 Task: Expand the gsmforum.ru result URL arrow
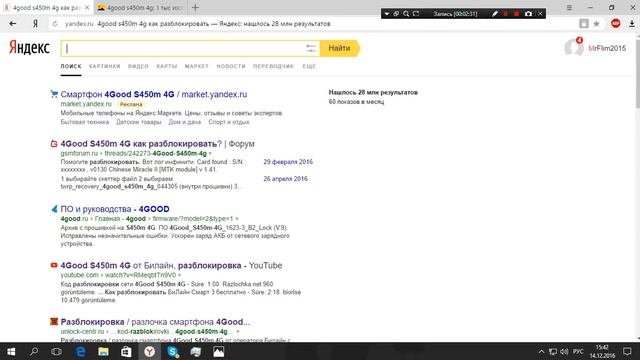pos(210,153)
